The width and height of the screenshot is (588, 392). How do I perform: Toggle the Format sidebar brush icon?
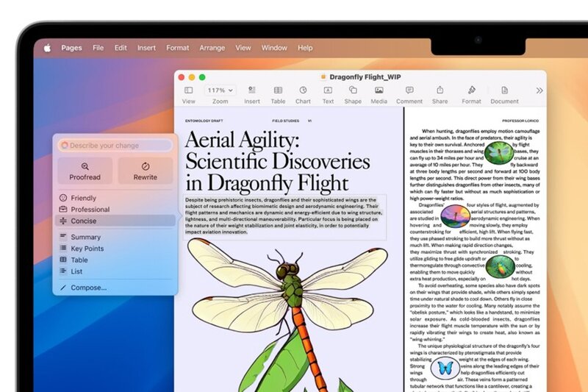[471, 90]
